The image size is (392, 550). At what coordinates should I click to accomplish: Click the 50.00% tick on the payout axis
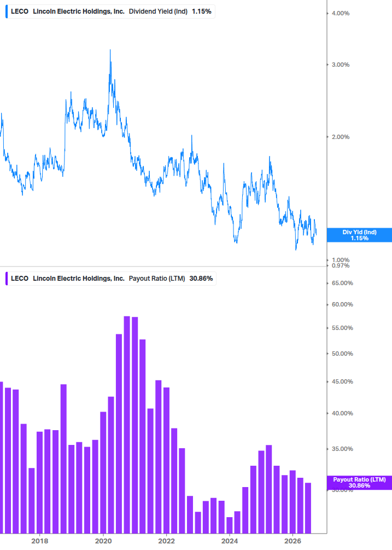pyautogui.click(x=342, y=354)
